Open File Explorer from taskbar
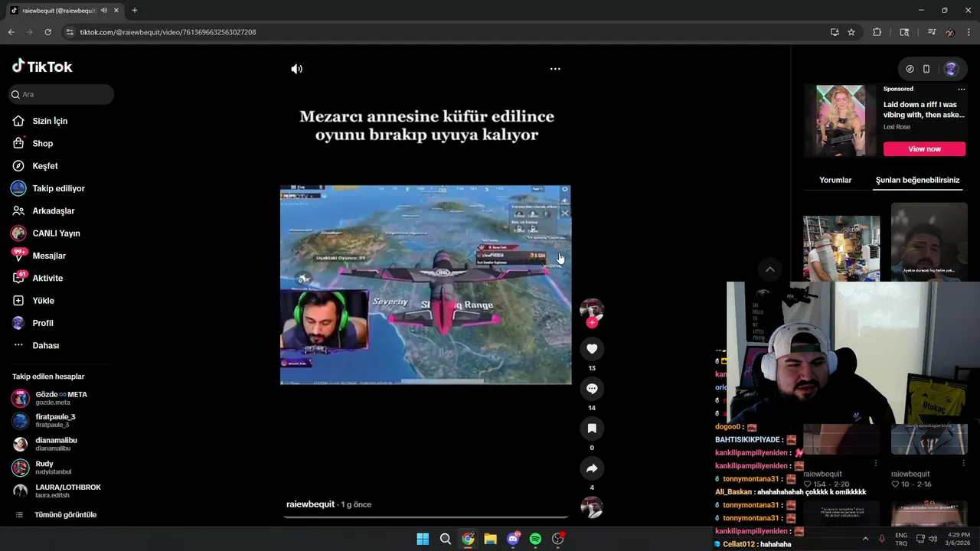This screenshot has width=980, height=551. pyautogui.click(x=490, y=539)
